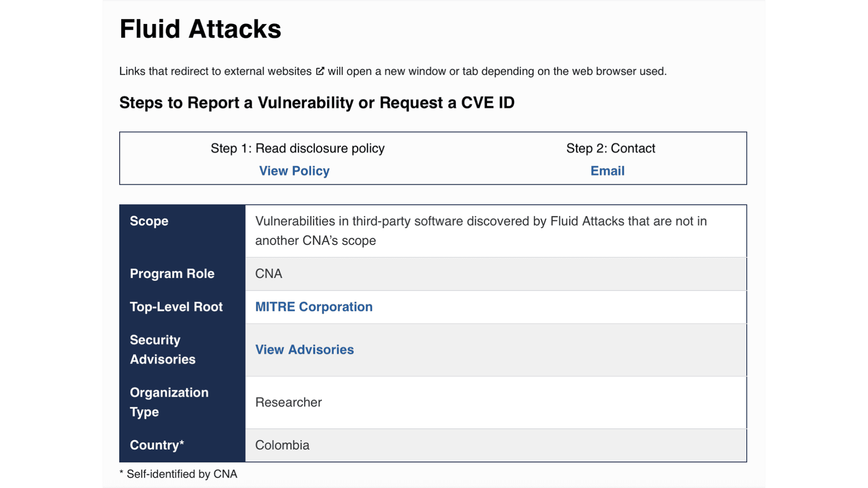868x488 pixels.
Task: Click the Steps to Report a Vulnerability heading
Action: coord(317,103)
